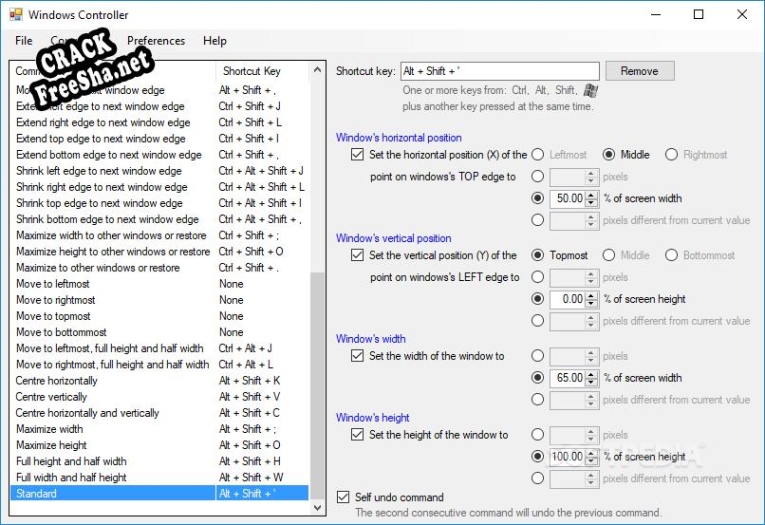Click the Shortcut Key column header
Image resolution: width=765 pixels, height=525 pixels.
[x=250, y=71]
